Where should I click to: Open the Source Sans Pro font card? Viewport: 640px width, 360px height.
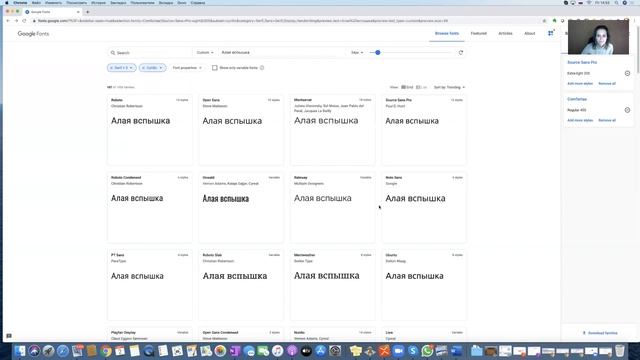coord(424,130)
